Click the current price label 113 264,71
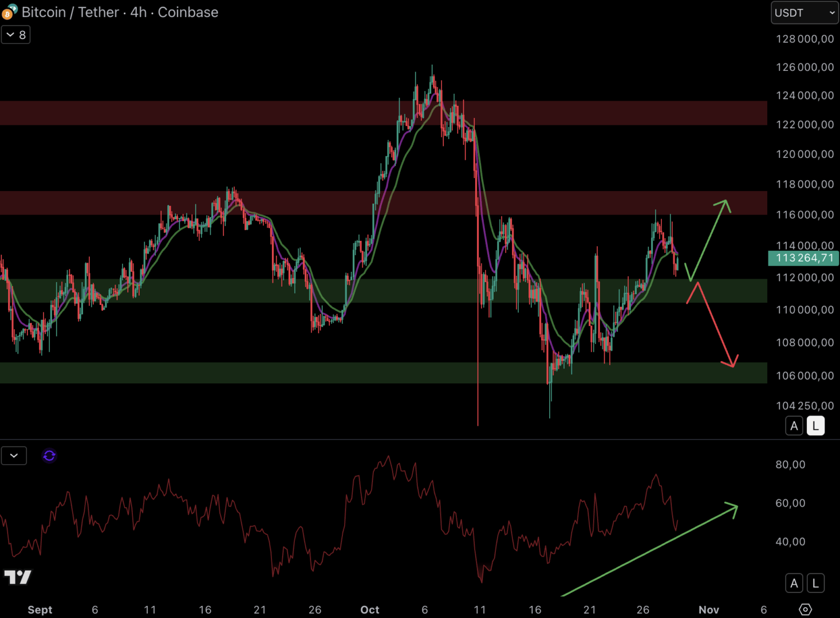The height and width of the screenshot is (618, 840). pos(803,258)
